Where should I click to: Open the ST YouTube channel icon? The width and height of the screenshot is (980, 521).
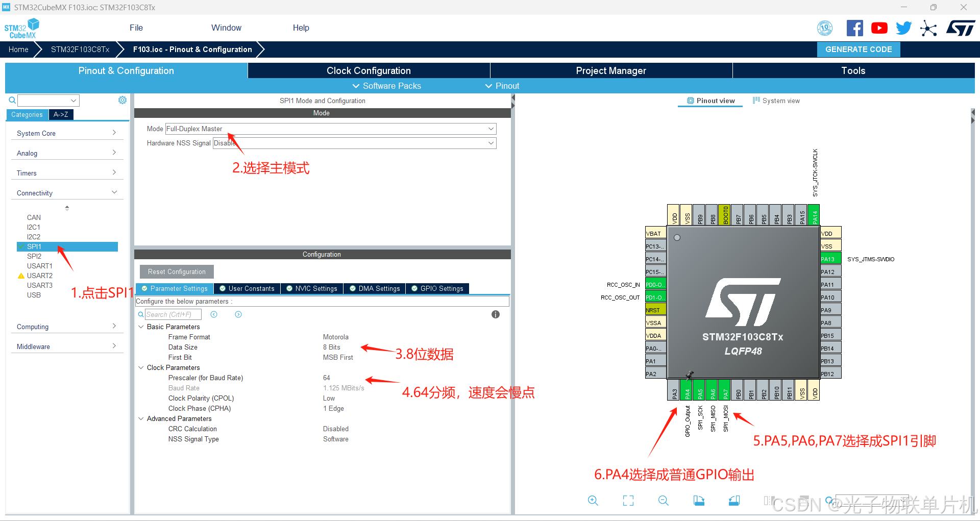coord(879,28)
